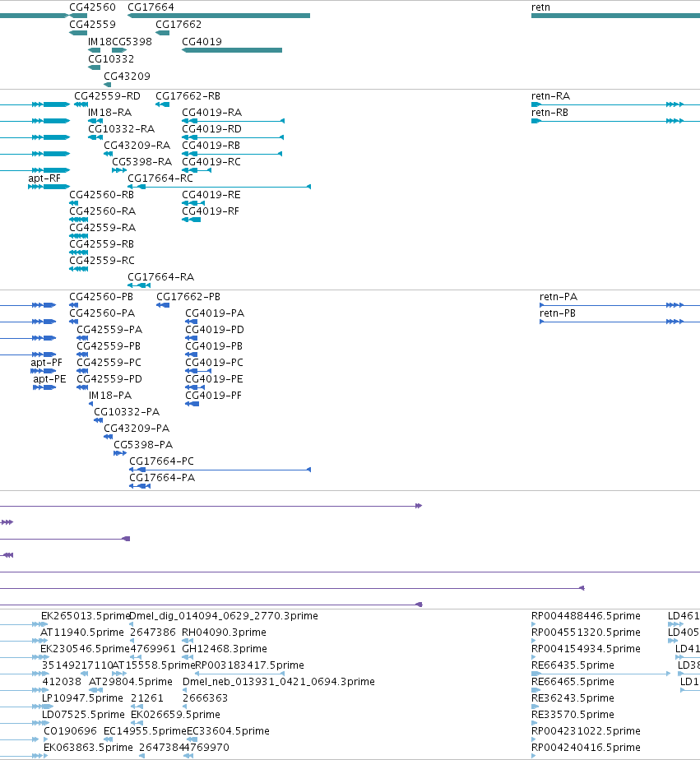Click the CG42560-RB transcript
Image resolution: width=700 pixels, height=760 pixels.
74,203
